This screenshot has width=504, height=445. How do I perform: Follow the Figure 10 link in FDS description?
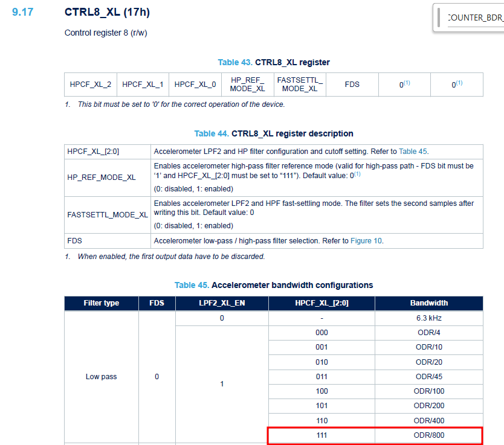coord(366,240)
